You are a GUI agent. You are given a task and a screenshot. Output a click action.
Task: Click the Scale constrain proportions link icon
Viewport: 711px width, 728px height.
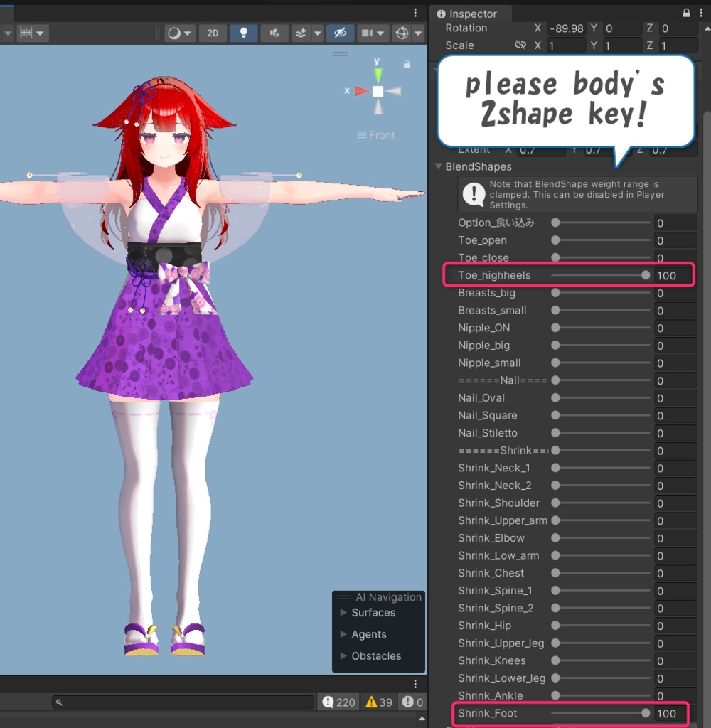pyautogui.click(x=520, y=45)
